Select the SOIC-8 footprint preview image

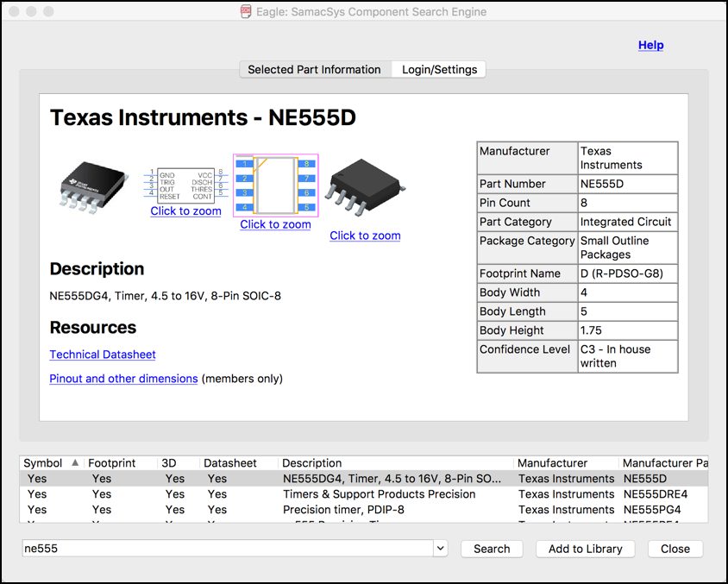pyautogui.click(x=275, y=185)
